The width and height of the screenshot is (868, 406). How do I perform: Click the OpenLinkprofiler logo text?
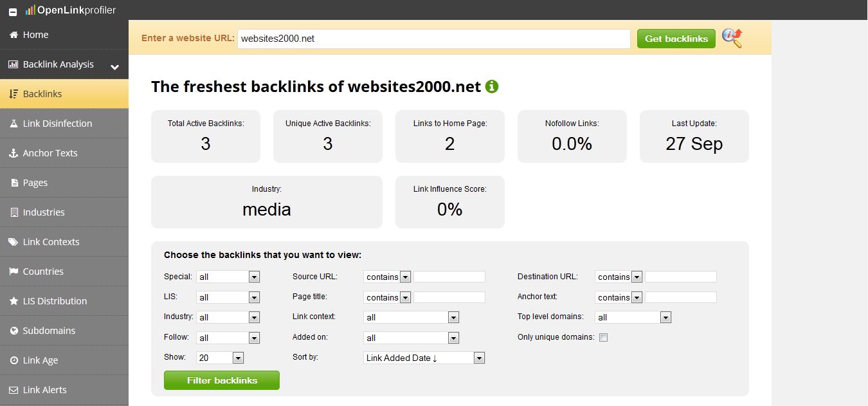coord(77,10)
